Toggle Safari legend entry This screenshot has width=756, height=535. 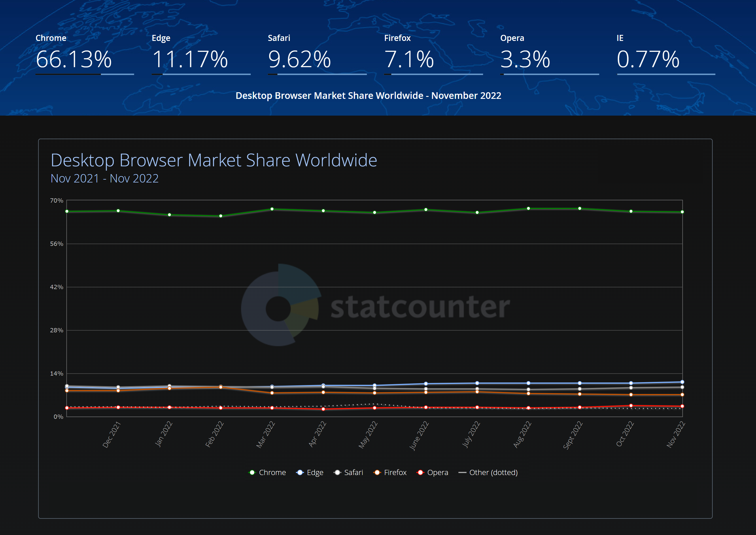pos(348,472)
